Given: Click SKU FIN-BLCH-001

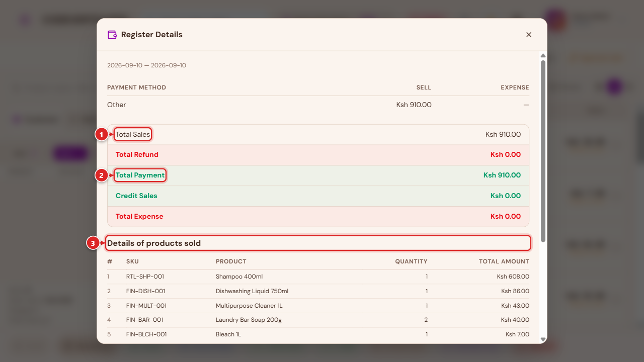Looking at the screenshot, I should pos(146,334).
